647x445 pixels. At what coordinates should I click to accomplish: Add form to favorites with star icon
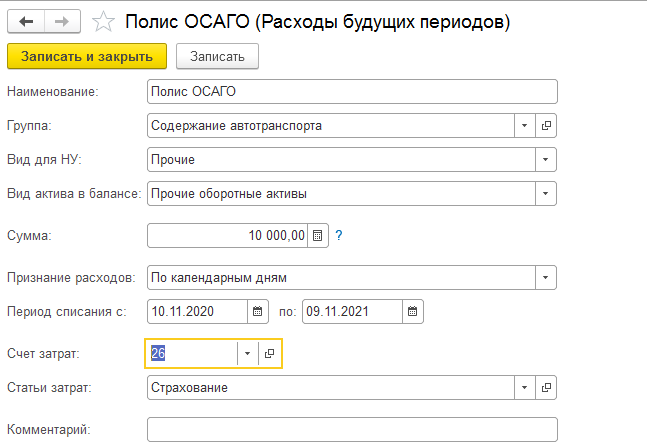click(103, 21)
